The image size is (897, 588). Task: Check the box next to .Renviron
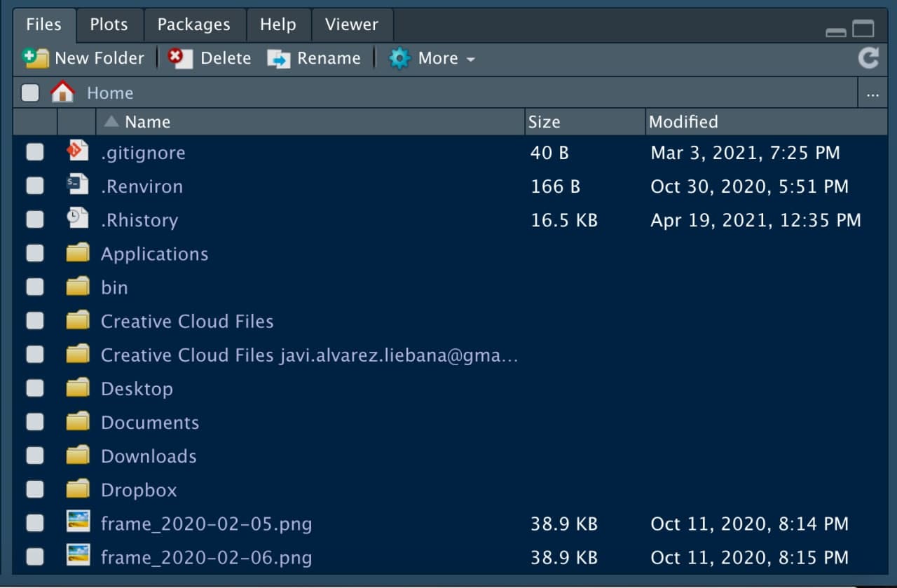point(34,186)
